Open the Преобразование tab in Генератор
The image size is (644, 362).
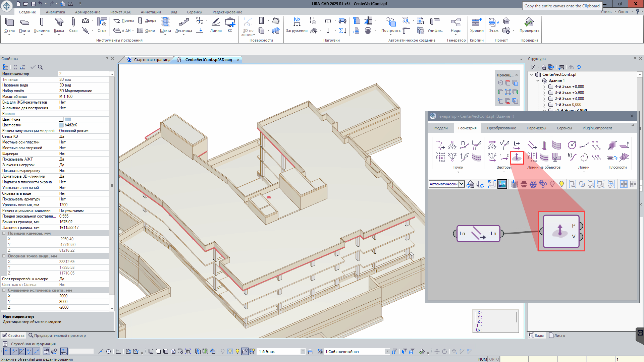click(501, 128)
